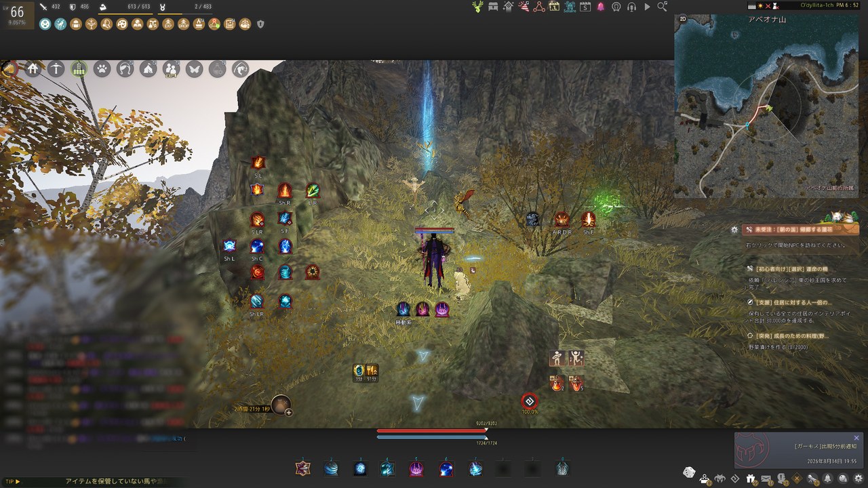Click the teal cross-circle buff icon
The height and width of the screenshot is (488, 868).
45,24
